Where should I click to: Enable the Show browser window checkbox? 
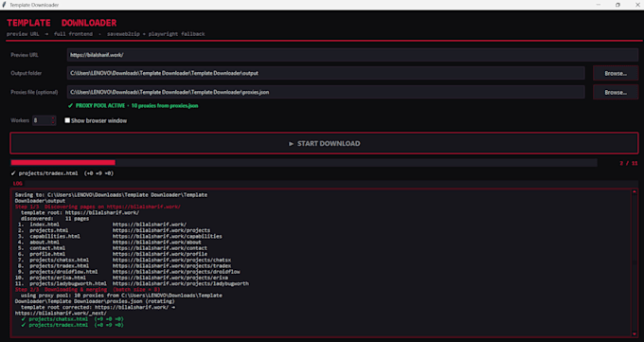coord(67,120)
